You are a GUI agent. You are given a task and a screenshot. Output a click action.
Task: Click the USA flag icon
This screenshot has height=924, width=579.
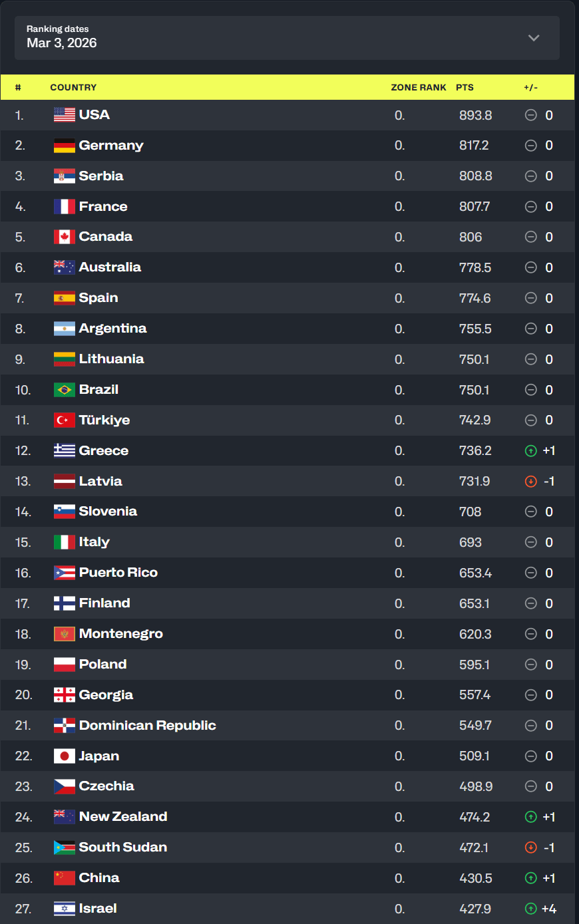pyautogui.click(x=65, y=115)
